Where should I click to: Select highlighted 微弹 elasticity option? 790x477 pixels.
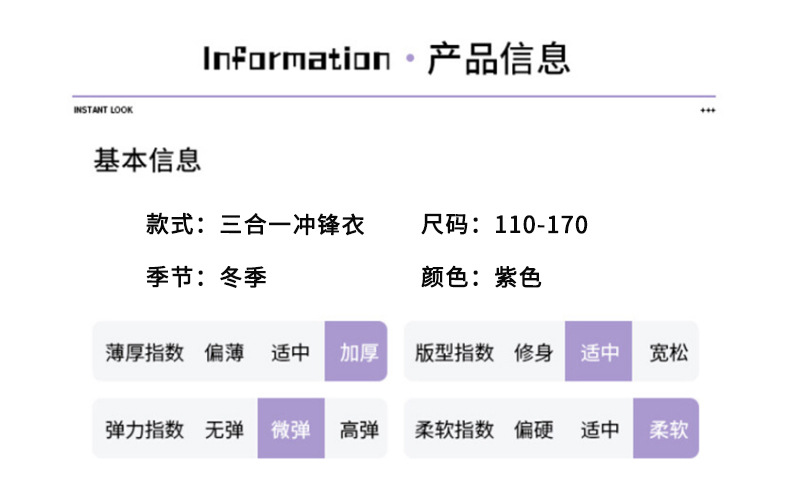pyautogui.click(x=291, y=429)
